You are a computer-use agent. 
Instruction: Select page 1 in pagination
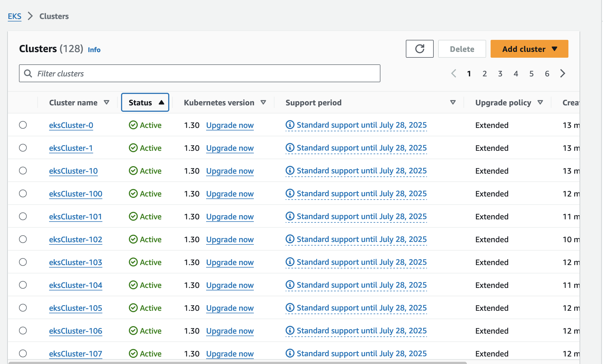tap(469, 74)
